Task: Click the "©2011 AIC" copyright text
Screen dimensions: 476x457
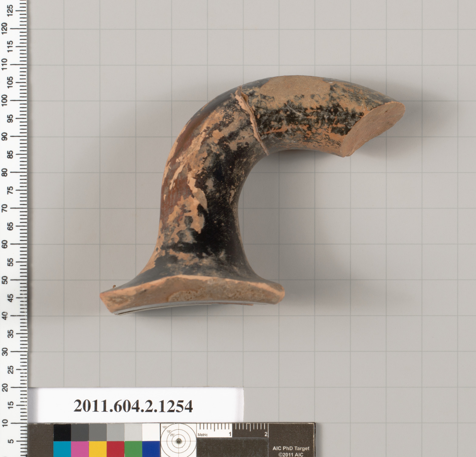Action: point(291,454)
